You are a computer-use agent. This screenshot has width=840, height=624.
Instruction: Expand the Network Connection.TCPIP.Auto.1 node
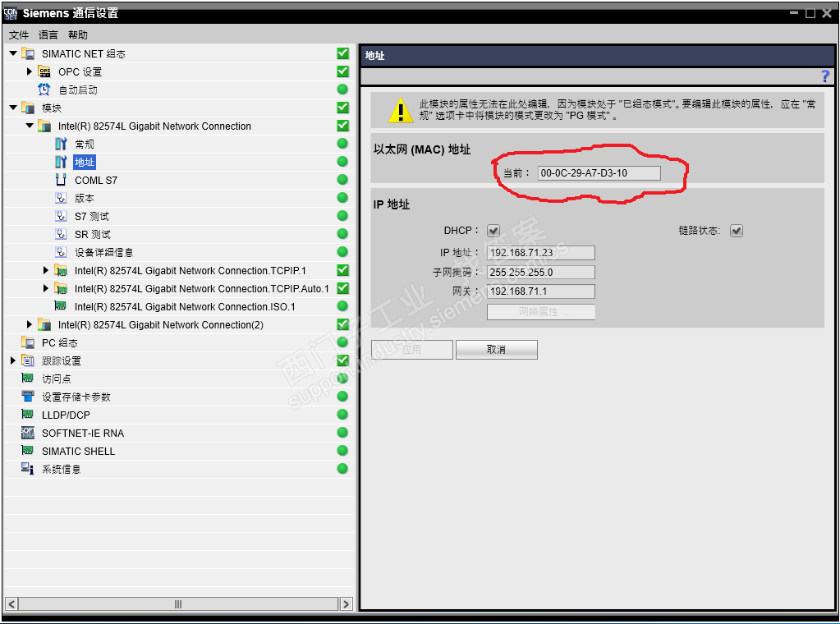[x=46, y=289]
